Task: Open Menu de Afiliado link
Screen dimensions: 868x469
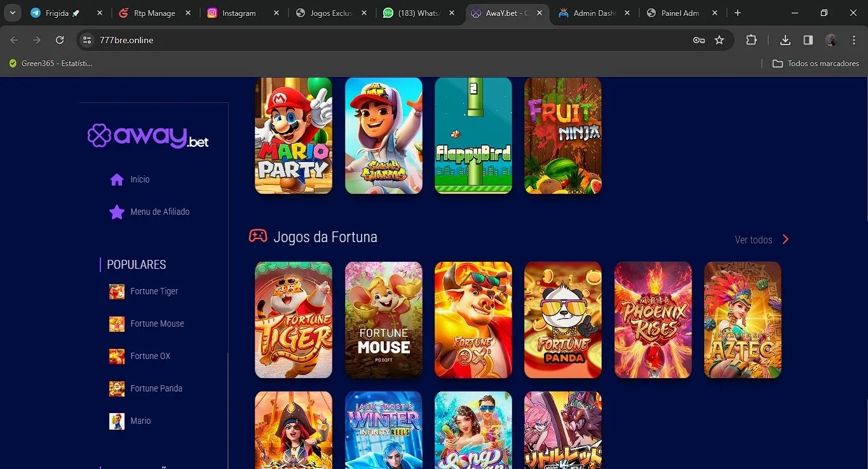Action: [160, 212]
